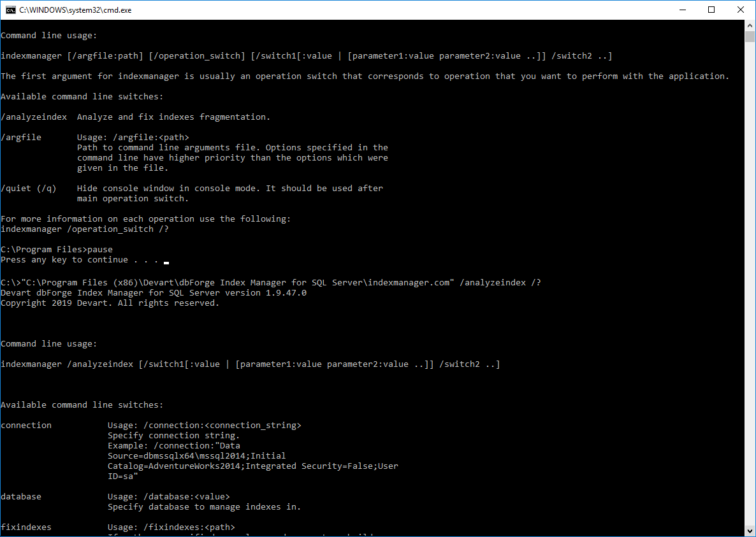Click the 'fixindexes' switch entry
Image resolution: width=756 pixels, height=537 pixels.
26,527
